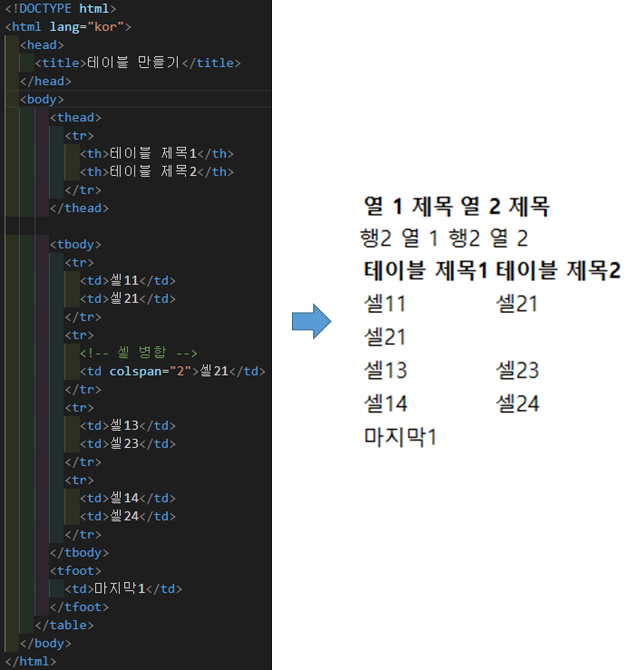Click the closing </head> tag
This screenshot has height=670, width=644.
tap(46, 81)
